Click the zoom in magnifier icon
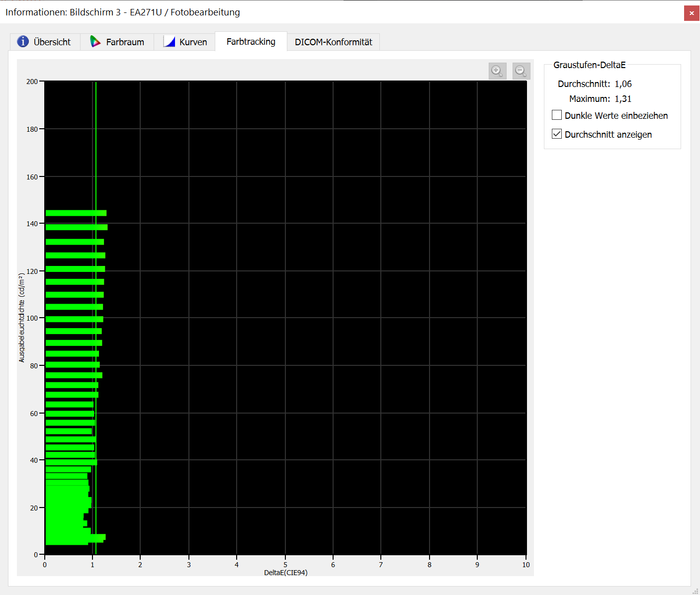Viewport: 700px width, 595px height. [x=497, y=71]
